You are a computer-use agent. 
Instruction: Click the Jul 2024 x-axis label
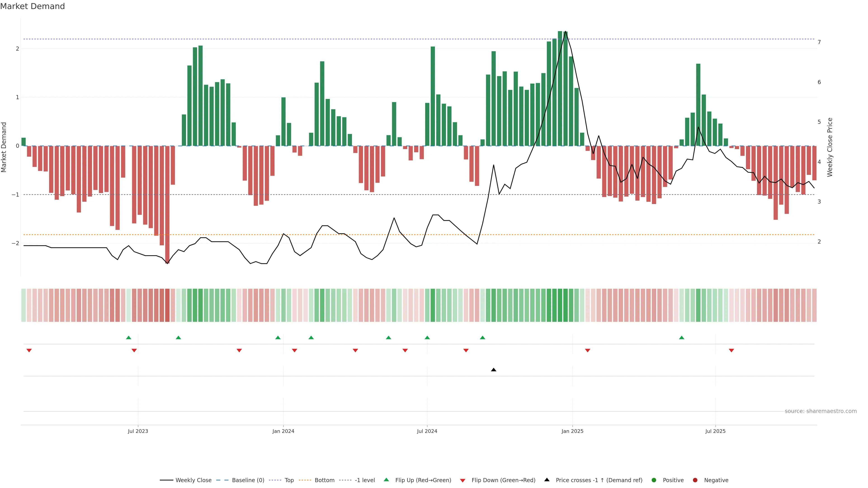[427, 431]
